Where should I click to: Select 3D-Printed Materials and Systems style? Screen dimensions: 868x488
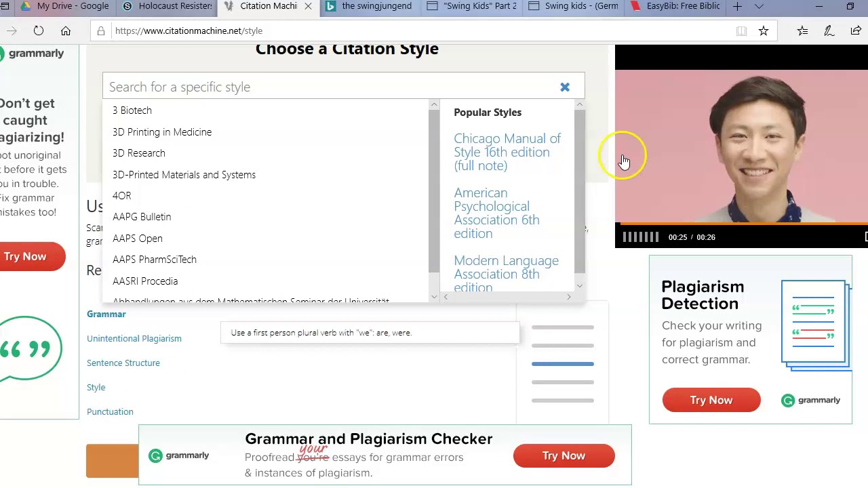click(184, 175)
